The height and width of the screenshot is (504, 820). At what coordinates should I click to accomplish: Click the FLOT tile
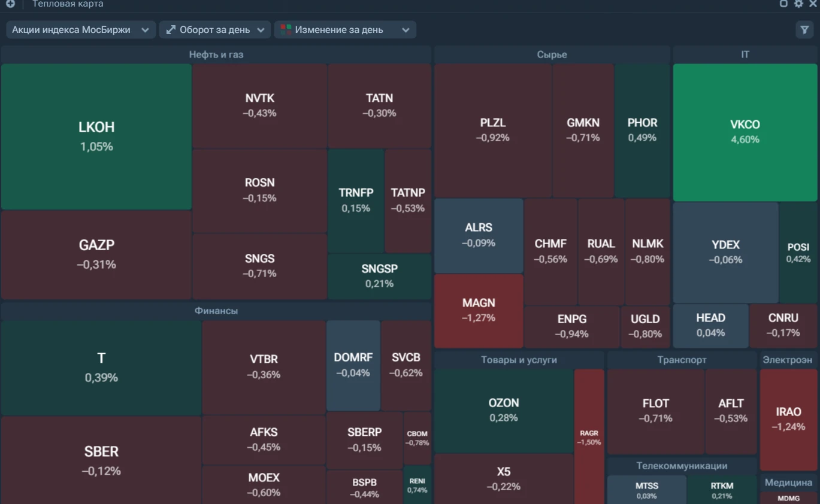[656, 411]
